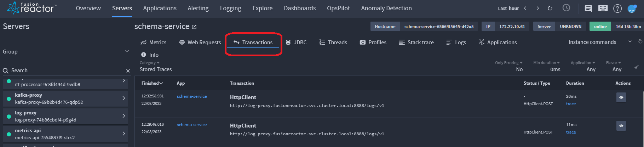The width and height of the screenshot is (644, 147).
Task: Open the Min duration filter dropdown
Action: pyautogui.click(x=547, y=67)
